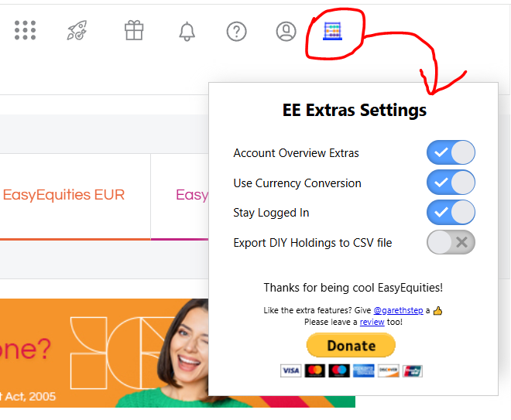Click the Maestro card icon

coord(339,370)
